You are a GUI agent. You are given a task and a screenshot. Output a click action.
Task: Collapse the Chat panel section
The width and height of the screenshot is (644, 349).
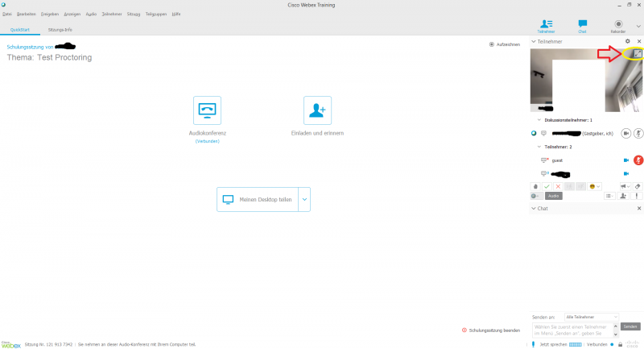(x=534, y=208)
